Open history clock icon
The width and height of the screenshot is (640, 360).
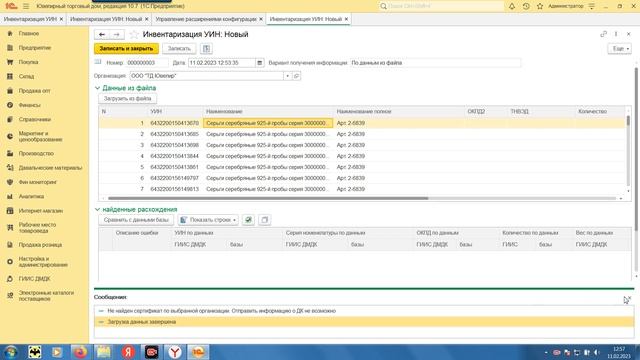(x=526, y=6)
